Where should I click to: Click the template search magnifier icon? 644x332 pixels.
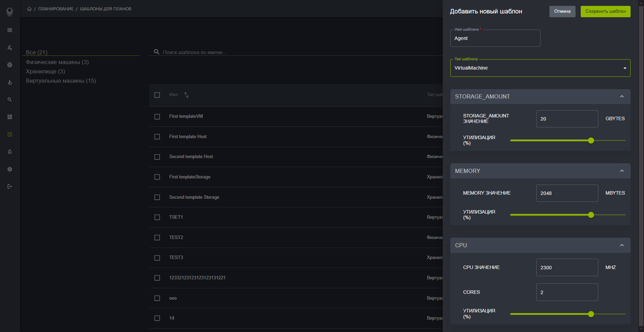point(157,52)
